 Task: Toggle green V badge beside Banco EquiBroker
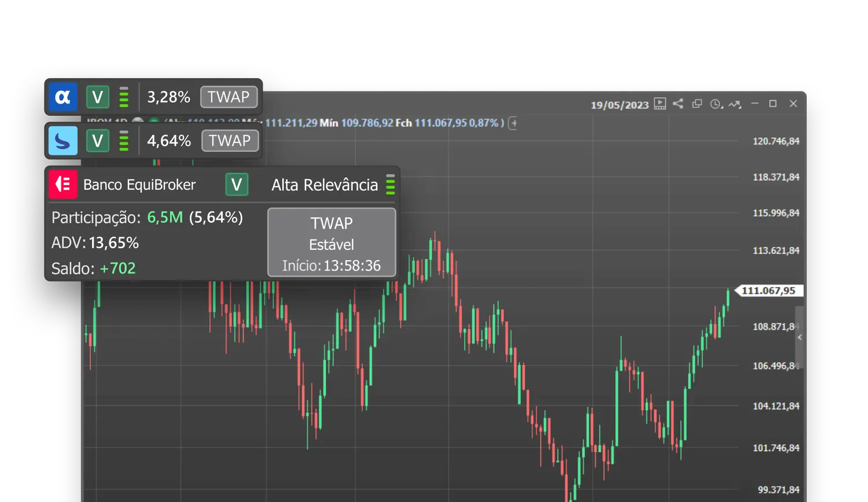[x=236, y=185]
